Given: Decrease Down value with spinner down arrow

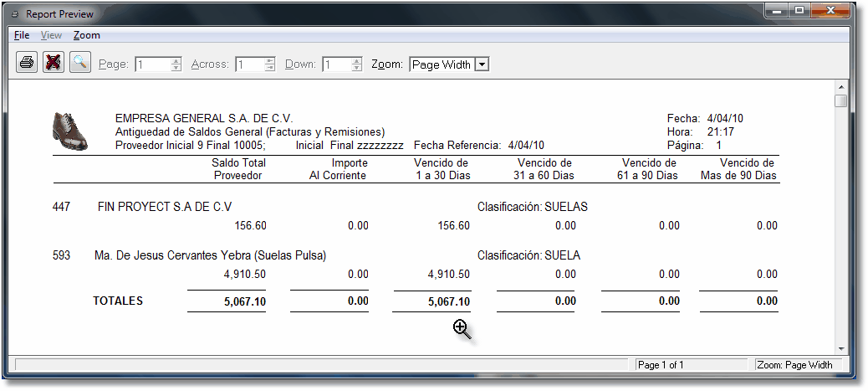Looking at the screenshot, I should [x=357, y=69].
